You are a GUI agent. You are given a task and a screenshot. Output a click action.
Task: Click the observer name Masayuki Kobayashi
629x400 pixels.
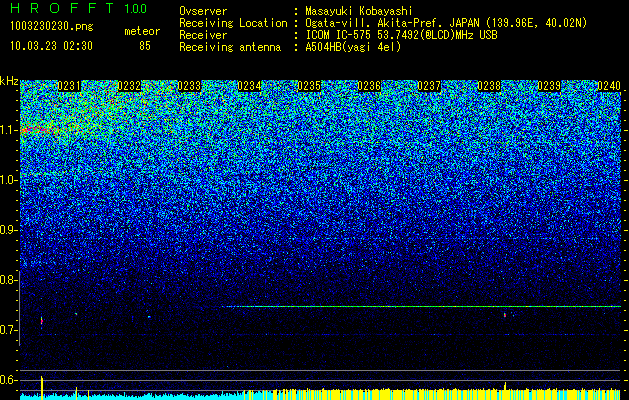click(x=359, y=11)
